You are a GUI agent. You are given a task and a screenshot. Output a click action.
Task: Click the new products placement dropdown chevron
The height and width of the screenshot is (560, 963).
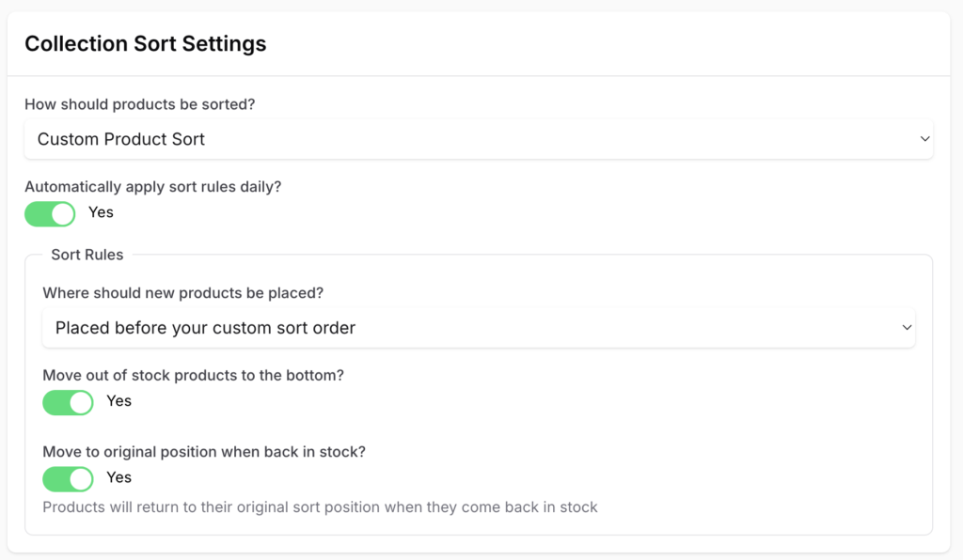coord(907,328)
